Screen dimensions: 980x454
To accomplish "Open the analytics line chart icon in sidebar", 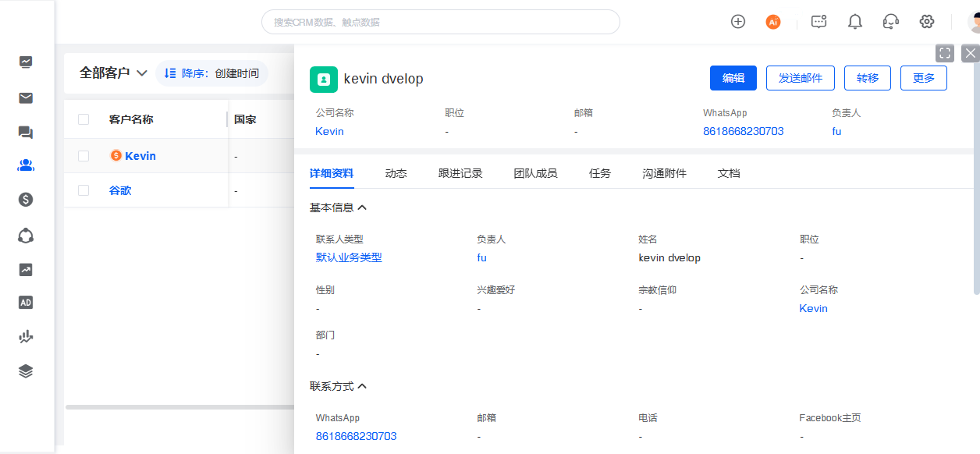I will [26, 337].
